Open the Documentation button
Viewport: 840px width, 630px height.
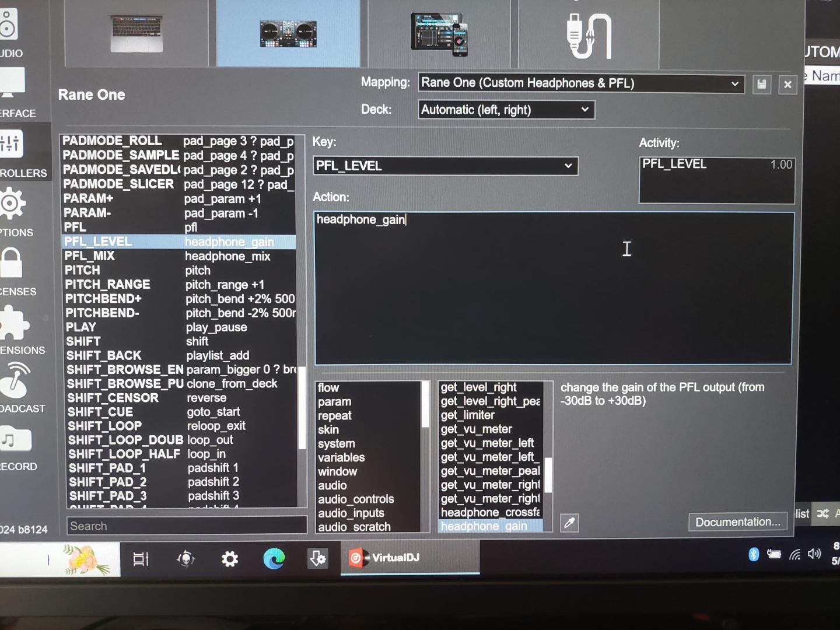pos(737,522)
